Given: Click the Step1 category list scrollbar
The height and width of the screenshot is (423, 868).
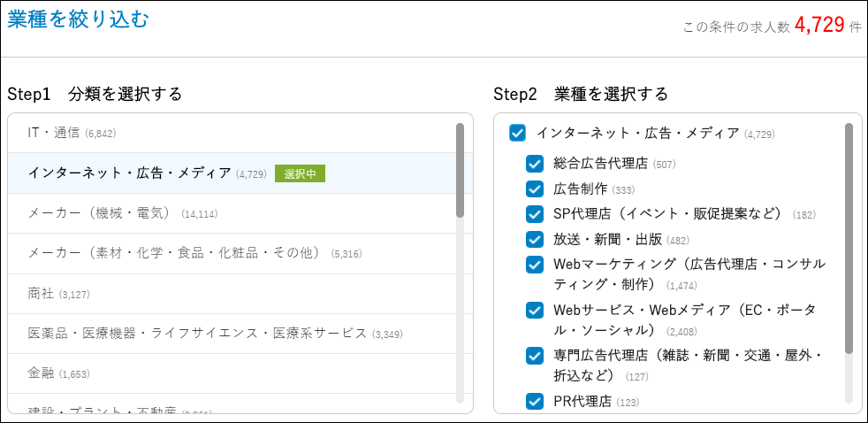Looking at the screenshot, I should pyautogui.click(x=460, y=170).
